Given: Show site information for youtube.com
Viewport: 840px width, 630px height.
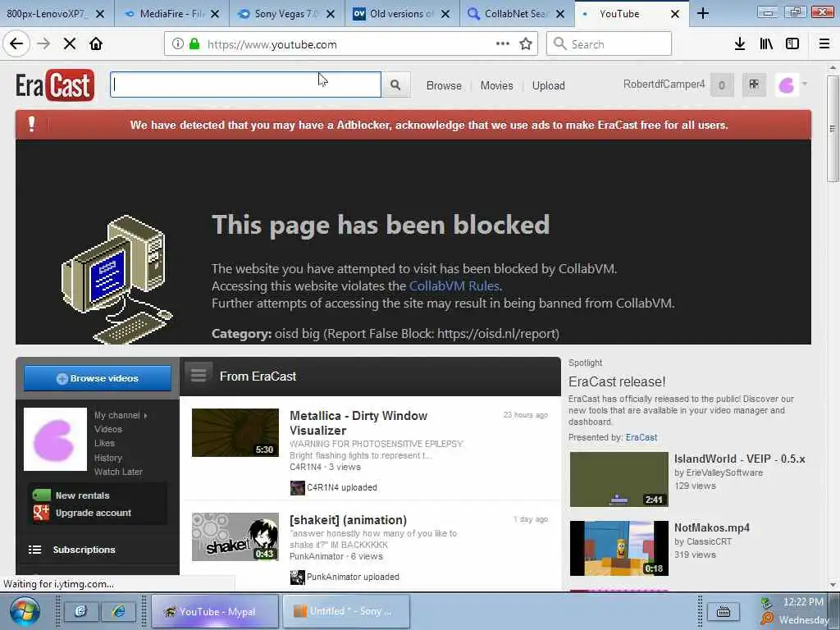Looking at the screenshot, I should (x=178, y=44).
